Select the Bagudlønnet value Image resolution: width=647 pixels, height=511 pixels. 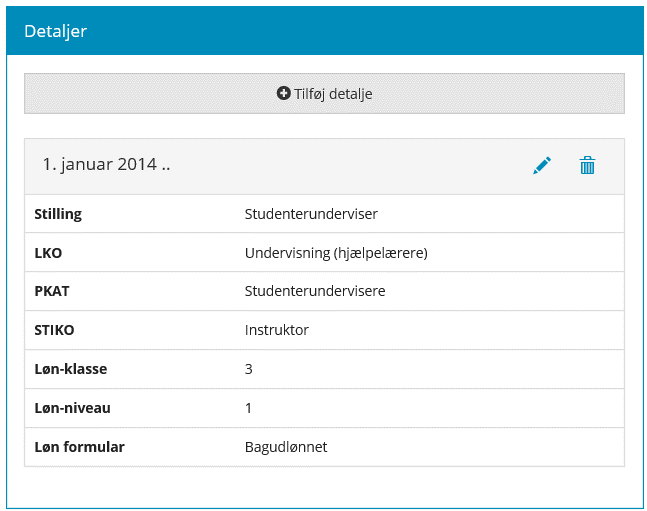point(286,447)
